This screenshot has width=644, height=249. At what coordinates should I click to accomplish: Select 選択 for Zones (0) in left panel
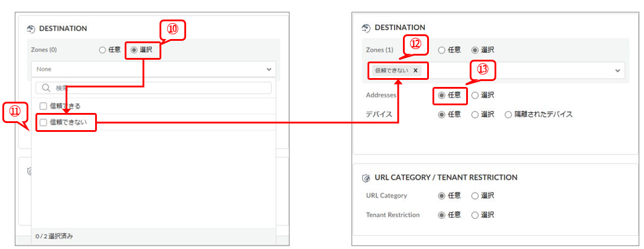(x=134, y=50)
